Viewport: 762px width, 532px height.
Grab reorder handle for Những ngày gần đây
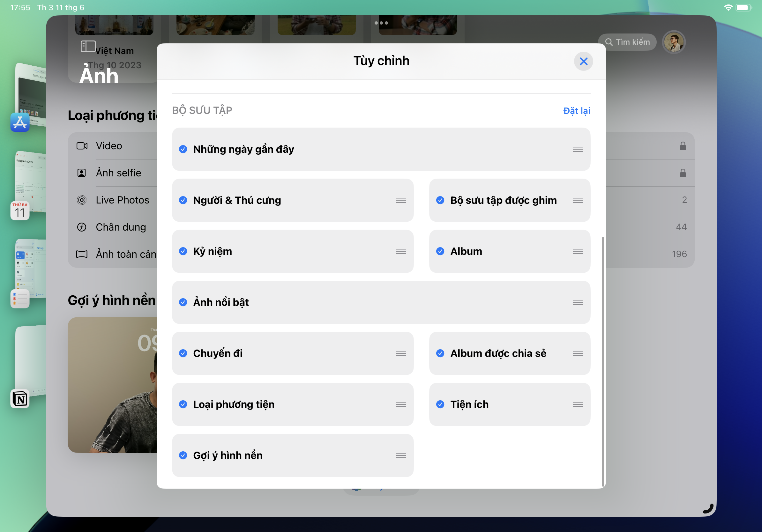pyautogui.click(x=578, y=149)
